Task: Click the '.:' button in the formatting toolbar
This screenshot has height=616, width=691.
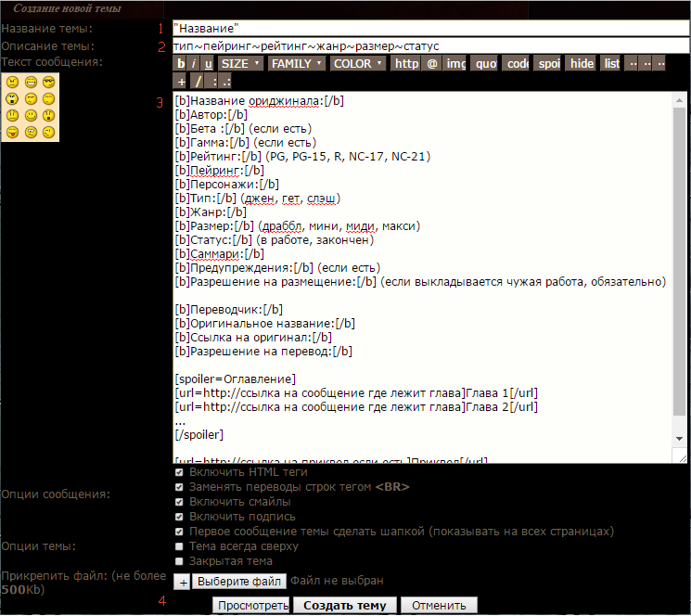Action: click(225, 82)
